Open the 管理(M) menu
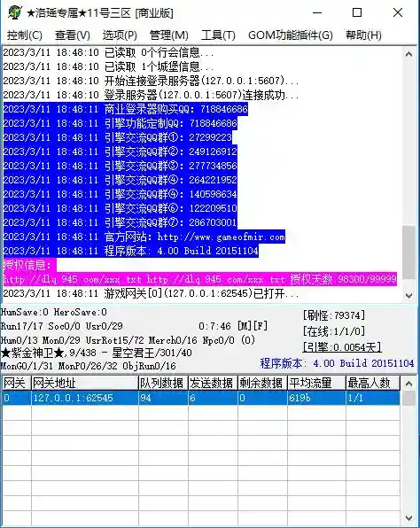Screen dimensions: 420x528 point(168,35)
